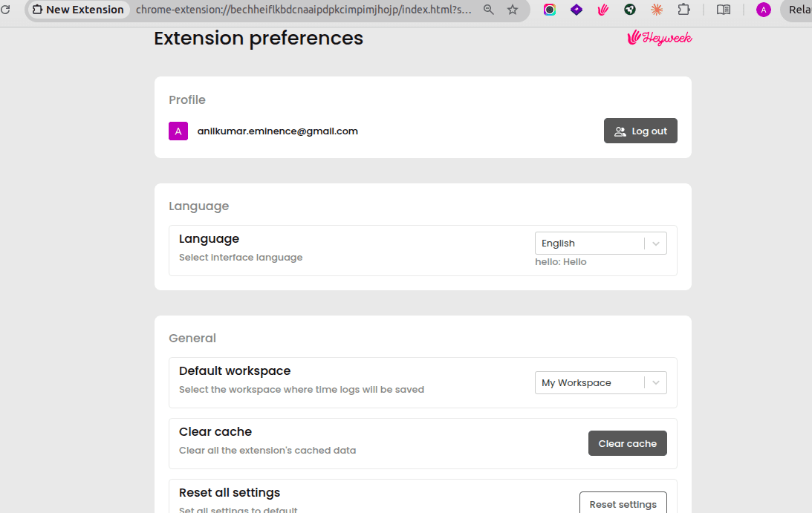The width and height of the screenshot is (812, 513).
Task: Click the Heyweek logo on the page
Action: point(659,38)
